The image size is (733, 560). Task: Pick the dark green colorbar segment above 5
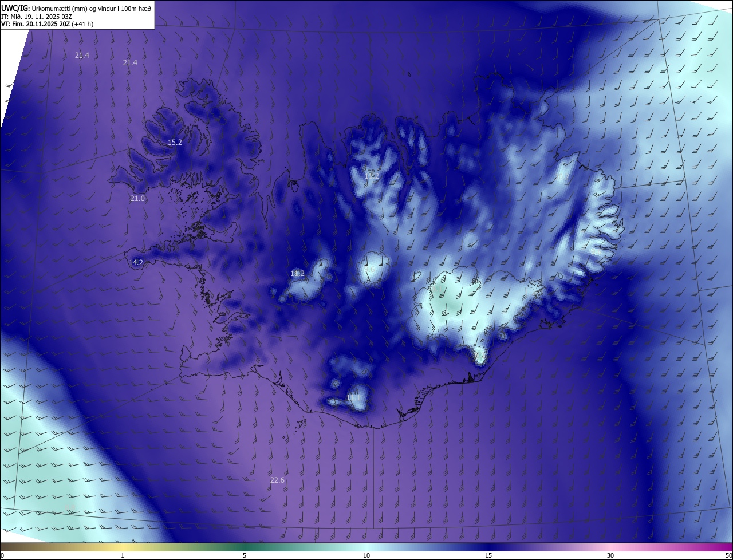point(245,547)
